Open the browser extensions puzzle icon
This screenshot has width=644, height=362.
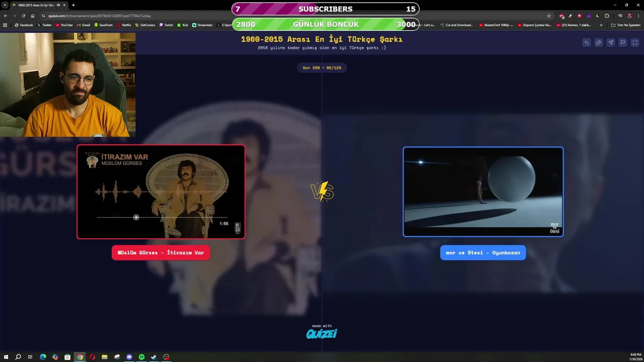pos(607,16)
